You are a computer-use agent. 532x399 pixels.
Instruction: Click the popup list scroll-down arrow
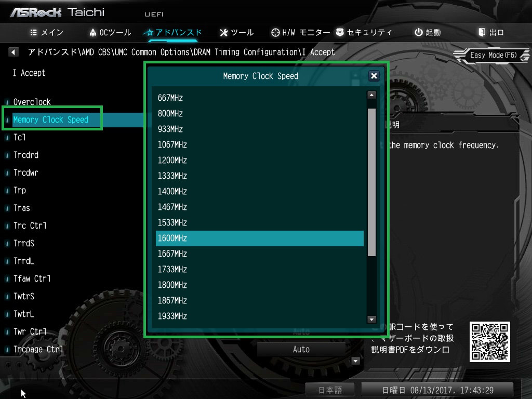click(x=372, y=320)
